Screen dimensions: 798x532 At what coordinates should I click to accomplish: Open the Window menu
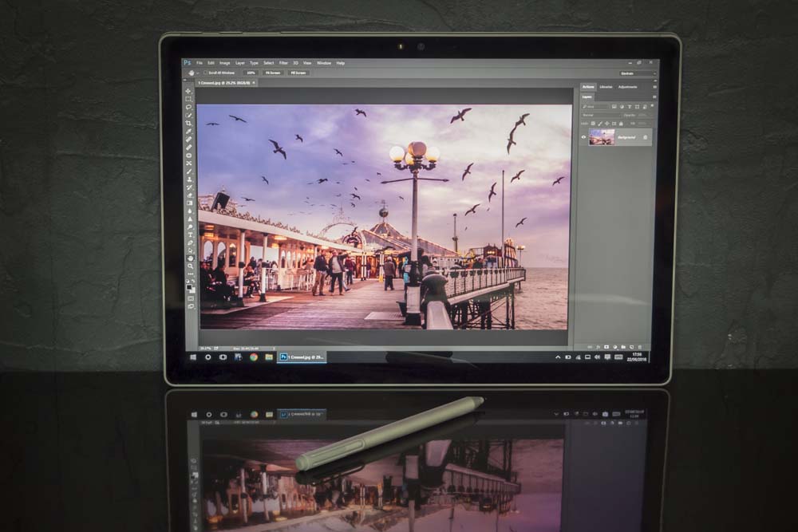point(324,63)
